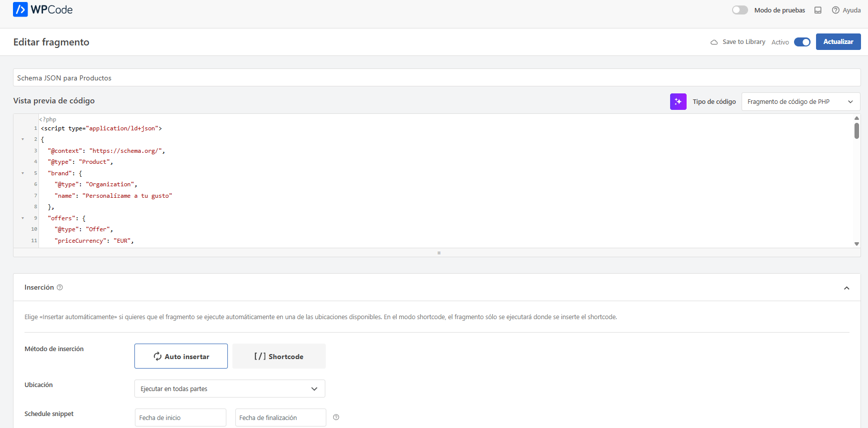Click the "name": "Personalízame a tu gusto" line
The image size is (868, 428).
tap(113, 196)
